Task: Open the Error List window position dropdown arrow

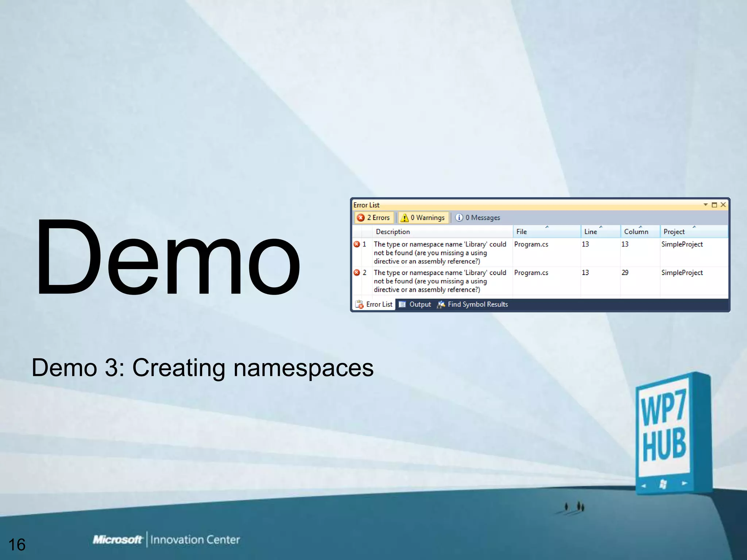Action: click(705, 205)
